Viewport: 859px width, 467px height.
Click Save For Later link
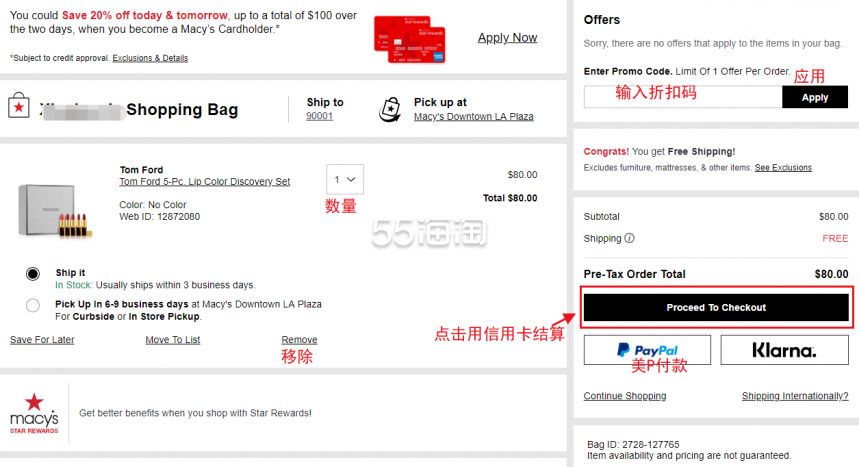tap(42, 340)
